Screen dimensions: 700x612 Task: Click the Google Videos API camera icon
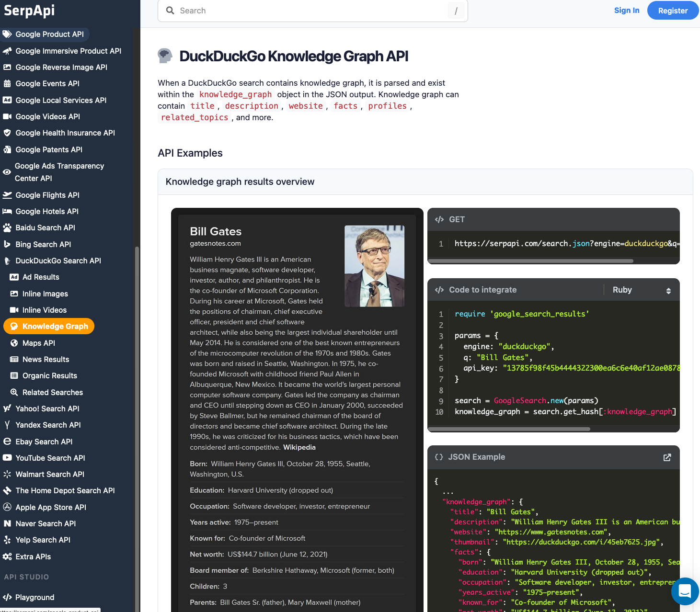pos(7,116)
